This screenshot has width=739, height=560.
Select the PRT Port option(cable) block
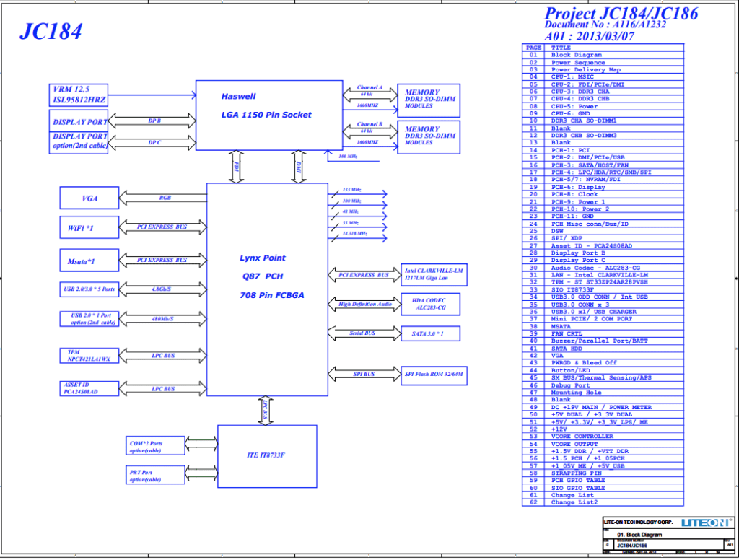(155, 475)
